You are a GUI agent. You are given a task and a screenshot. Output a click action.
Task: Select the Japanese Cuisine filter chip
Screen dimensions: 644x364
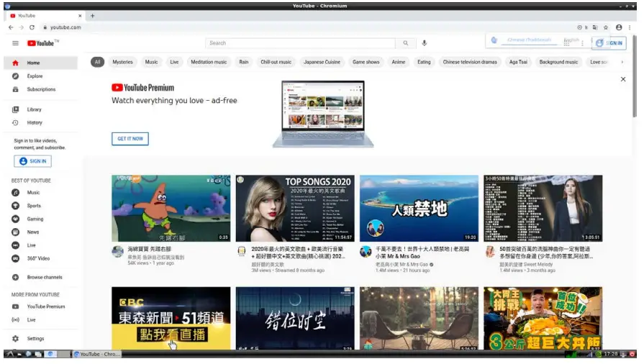(x=323, y=62)
